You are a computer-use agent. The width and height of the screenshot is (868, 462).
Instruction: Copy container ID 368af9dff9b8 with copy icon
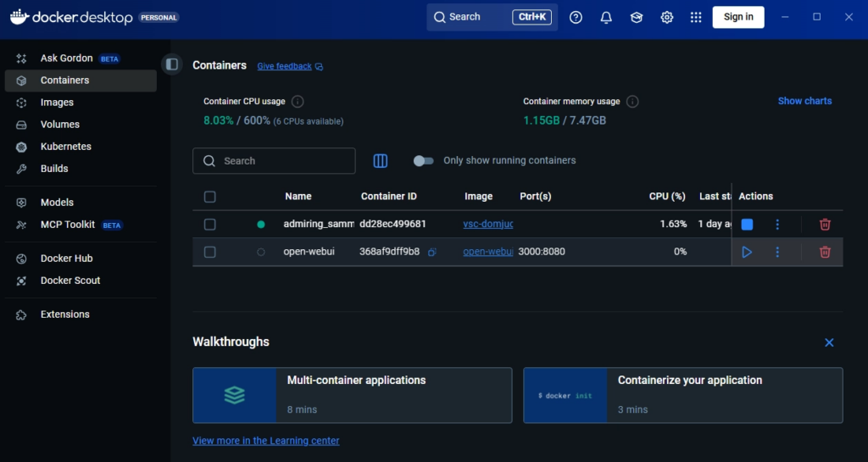(431, 253)
